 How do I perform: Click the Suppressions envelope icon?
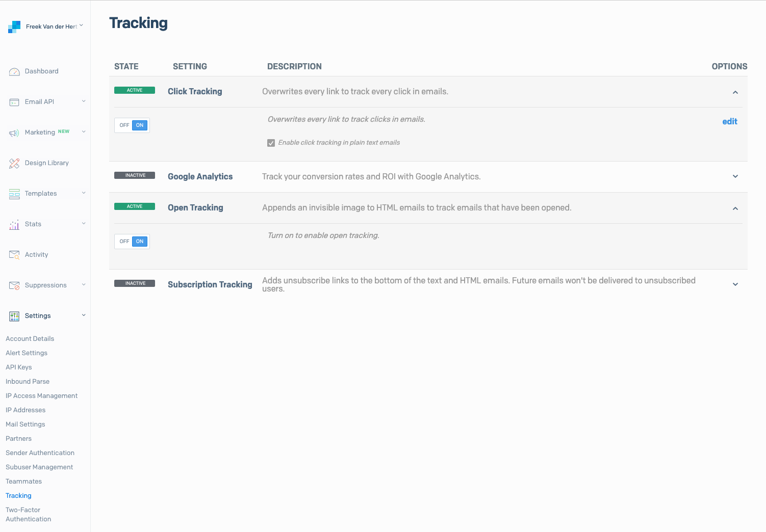14,286
